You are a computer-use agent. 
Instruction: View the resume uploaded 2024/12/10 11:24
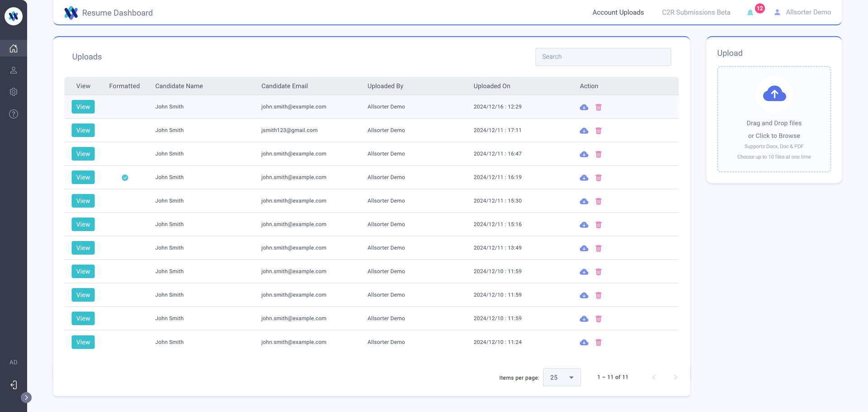pyautogui.click(x=83, y=342)
